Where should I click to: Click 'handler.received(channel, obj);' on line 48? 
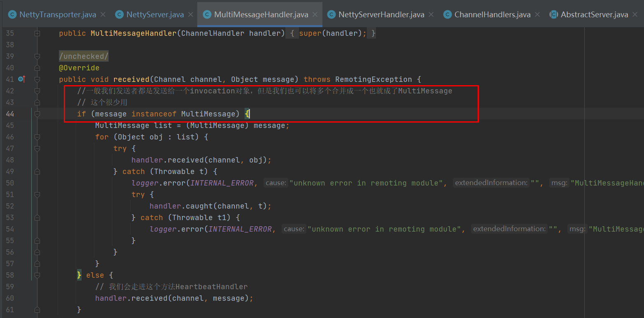pyautogui.click(x=201, y=160)
